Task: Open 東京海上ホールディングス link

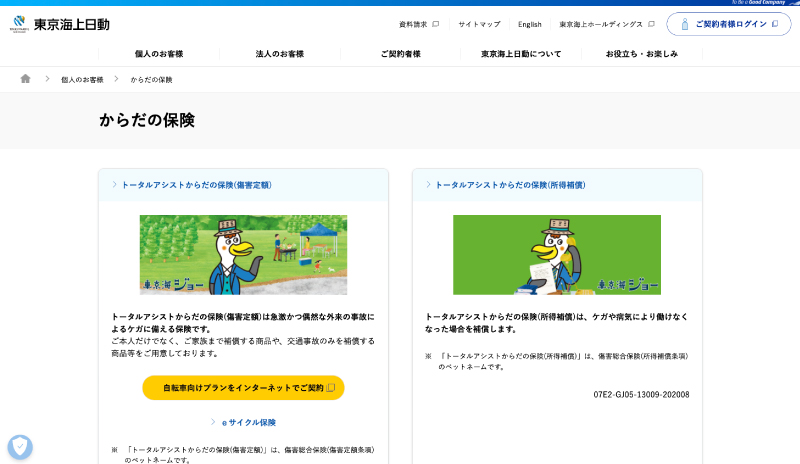Action: click(601, 24)
